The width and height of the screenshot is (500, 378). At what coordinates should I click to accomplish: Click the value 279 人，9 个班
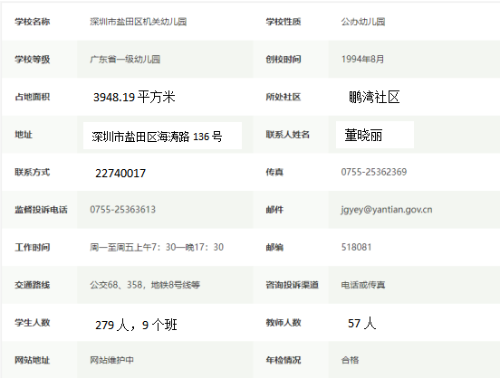point(136,325)
